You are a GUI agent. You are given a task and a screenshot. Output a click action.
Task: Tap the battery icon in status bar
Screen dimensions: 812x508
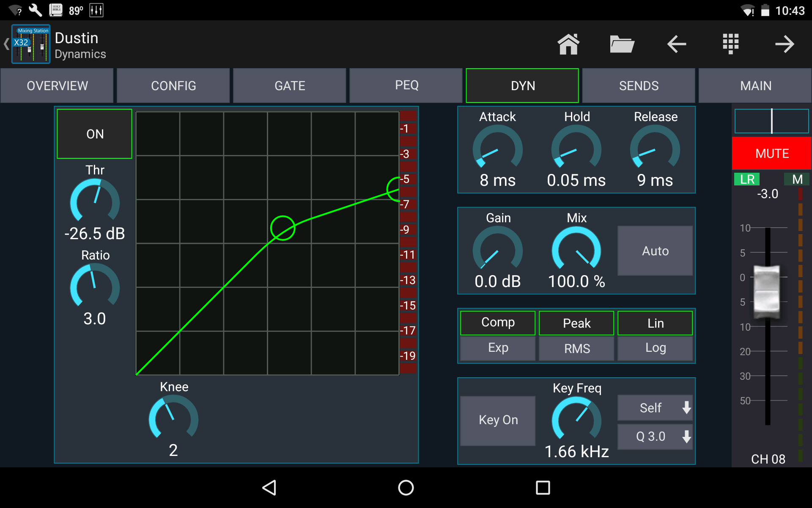pos(765,10)
